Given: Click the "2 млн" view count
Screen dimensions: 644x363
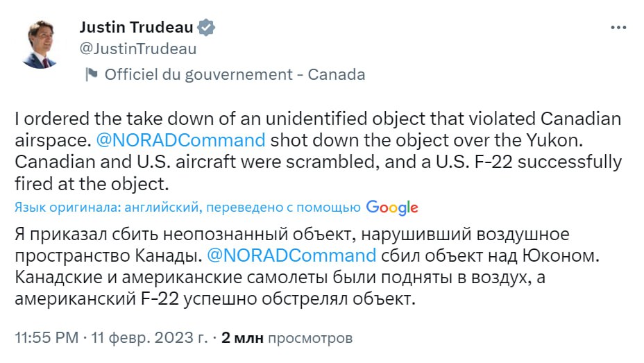Looking at the screenshot, I should coord(242,339).
